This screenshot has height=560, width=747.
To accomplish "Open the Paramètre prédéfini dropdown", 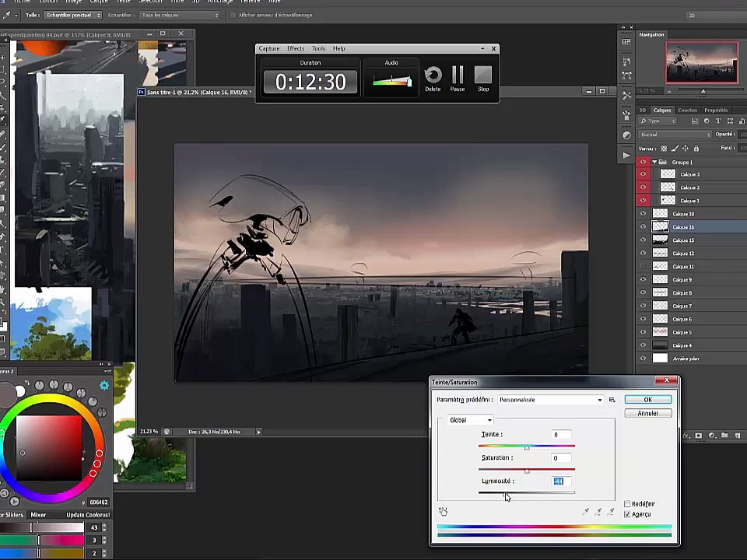I will (551, 400).
